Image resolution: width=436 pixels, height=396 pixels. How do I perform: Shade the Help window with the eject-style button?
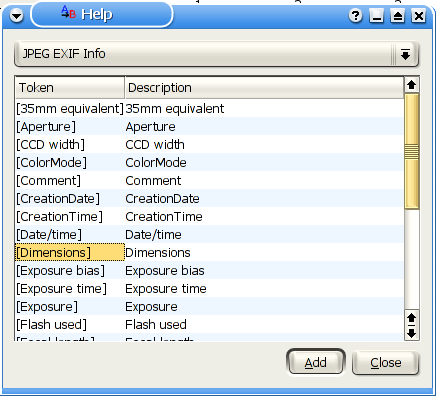tap(398, 15)
